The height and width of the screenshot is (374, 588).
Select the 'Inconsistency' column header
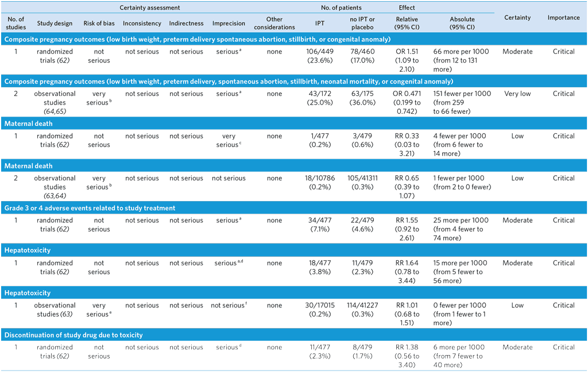point(142,24)
